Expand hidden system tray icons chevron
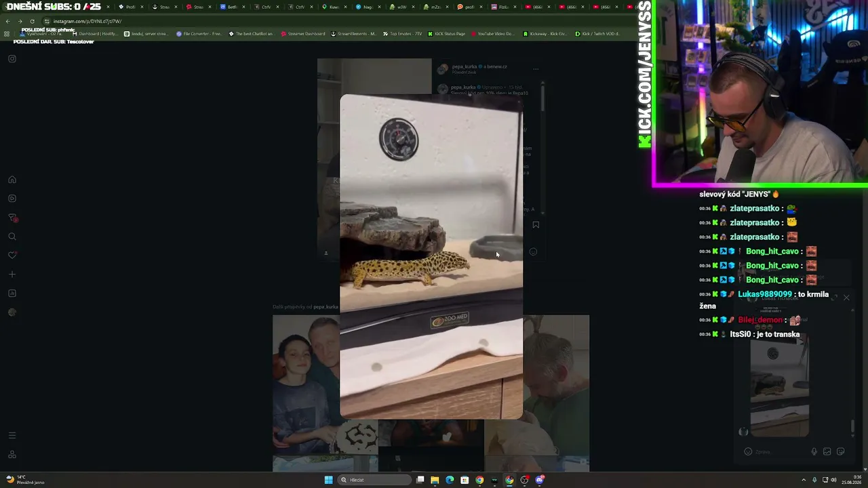Screen dimensions: 868x488 (804, 480)
